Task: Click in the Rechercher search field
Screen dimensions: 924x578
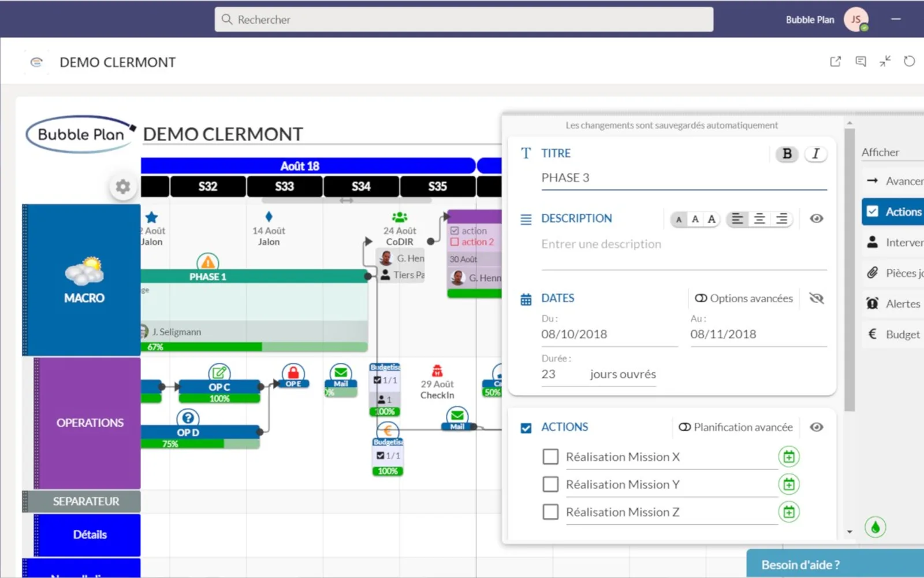Action: coord(464,20)
